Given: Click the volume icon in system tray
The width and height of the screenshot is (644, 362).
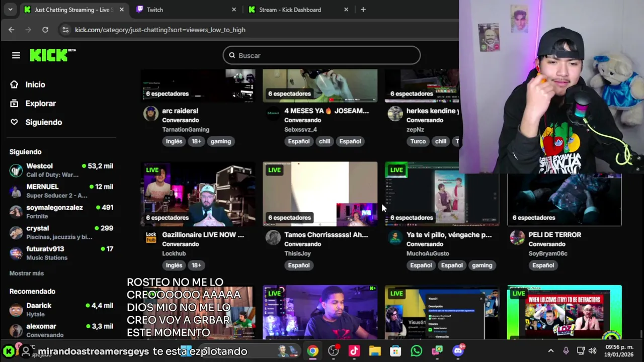Looking at the screenshot, I should point(592,351).
